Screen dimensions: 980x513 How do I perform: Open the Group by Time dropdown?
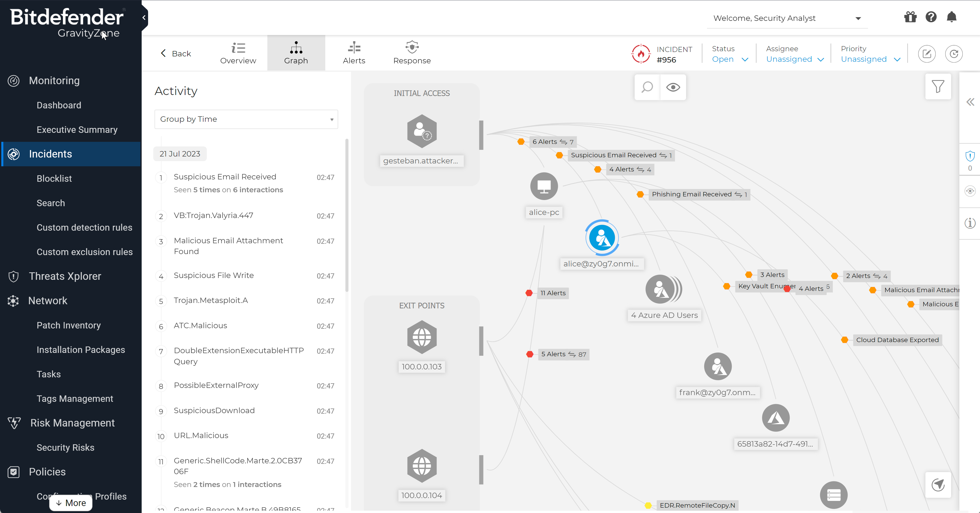click(x=246, y=119)
